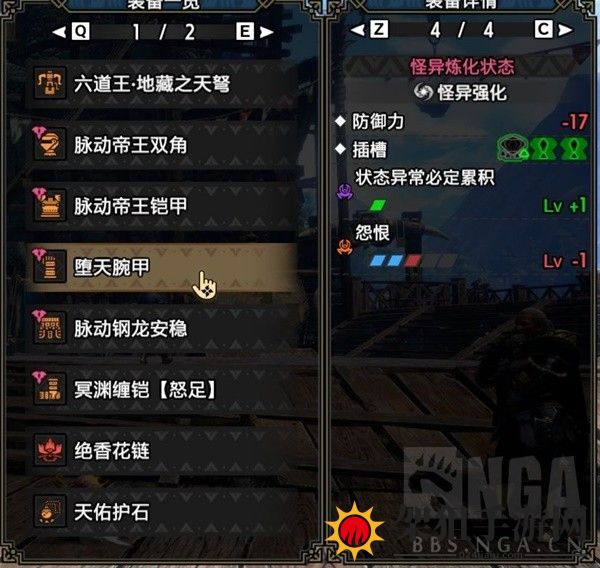Click the 怪异炼化状态 header

tap(463, 67)
